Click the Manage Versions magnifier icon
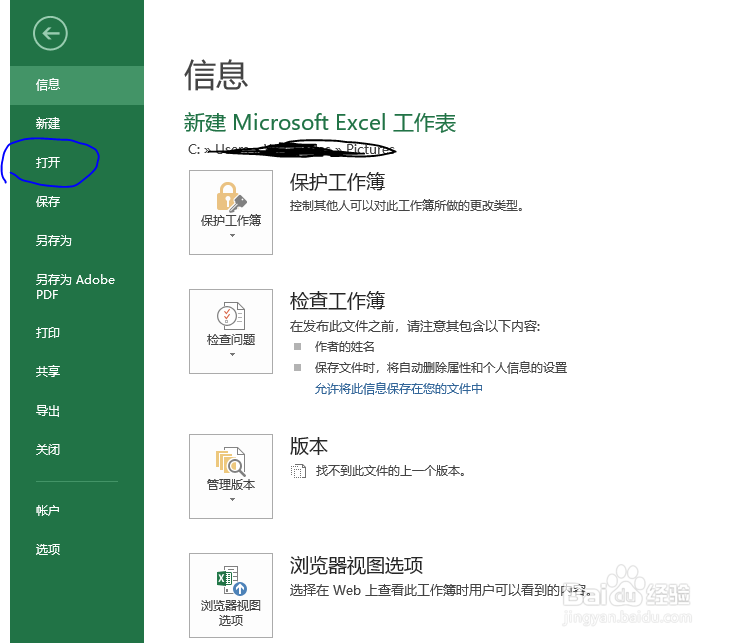 [231, 461]
